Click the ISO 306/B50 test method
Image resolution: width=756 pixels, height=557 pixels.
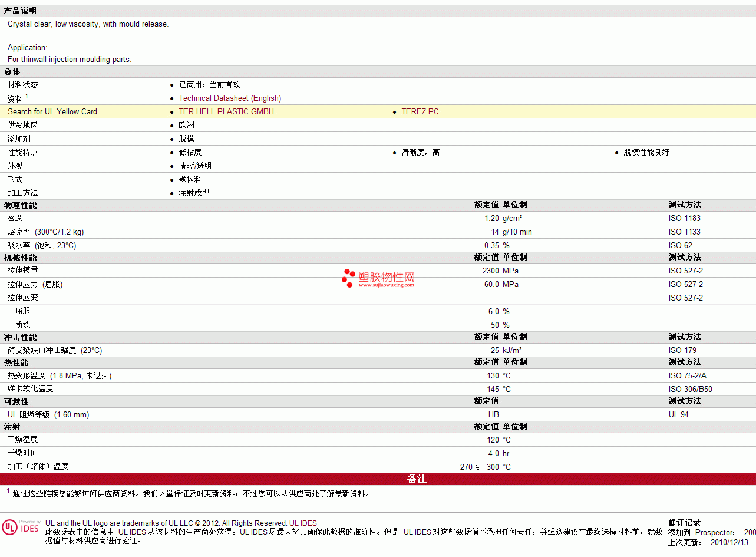pyautogui.click(x=691, y=390)
